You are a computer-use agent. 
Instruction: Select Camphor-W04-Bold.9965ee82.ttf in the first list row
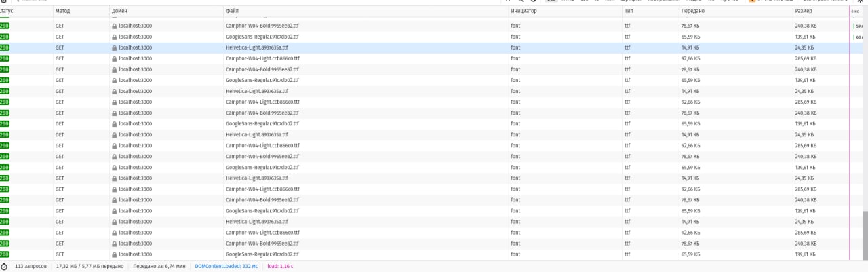coord(262,26)
